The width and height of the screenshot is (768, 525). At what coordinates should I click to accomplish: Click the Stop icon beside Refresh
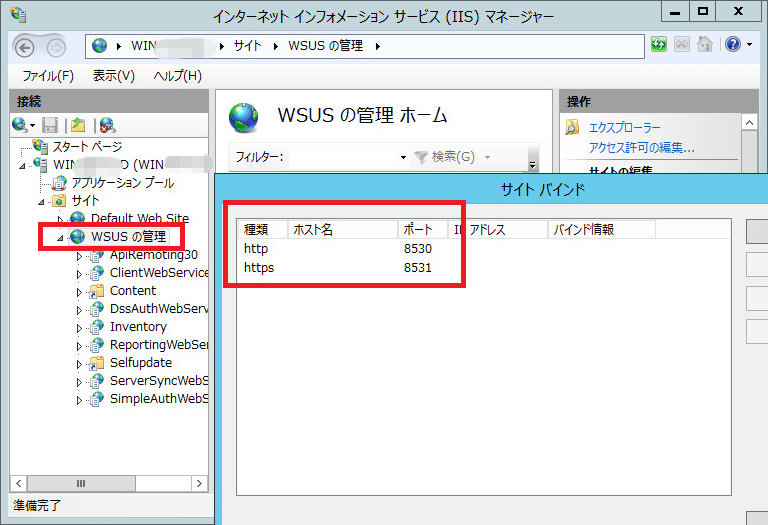(x=681, y=45)
